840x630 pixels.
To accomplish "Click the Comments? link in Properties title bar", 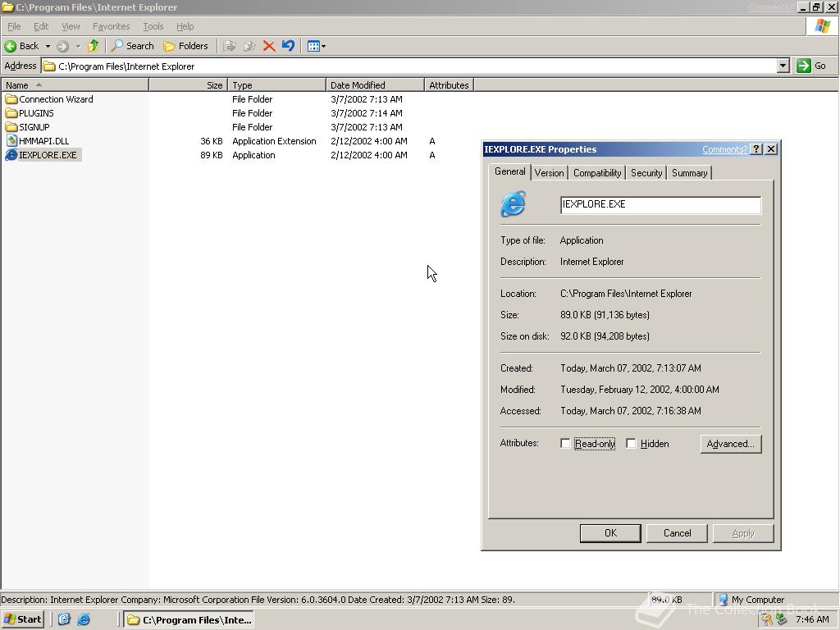I will 725,149.
